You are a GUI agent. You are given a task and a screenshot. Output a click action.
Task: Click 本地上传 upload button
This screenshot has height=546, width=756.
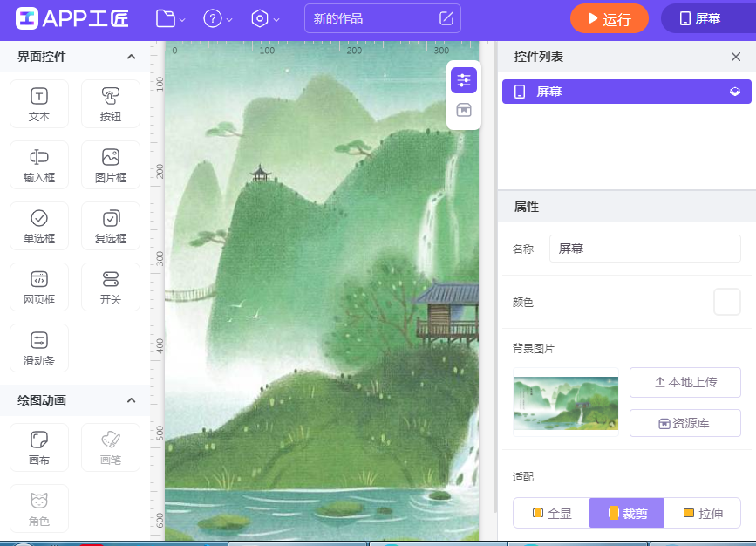point(685,383)
